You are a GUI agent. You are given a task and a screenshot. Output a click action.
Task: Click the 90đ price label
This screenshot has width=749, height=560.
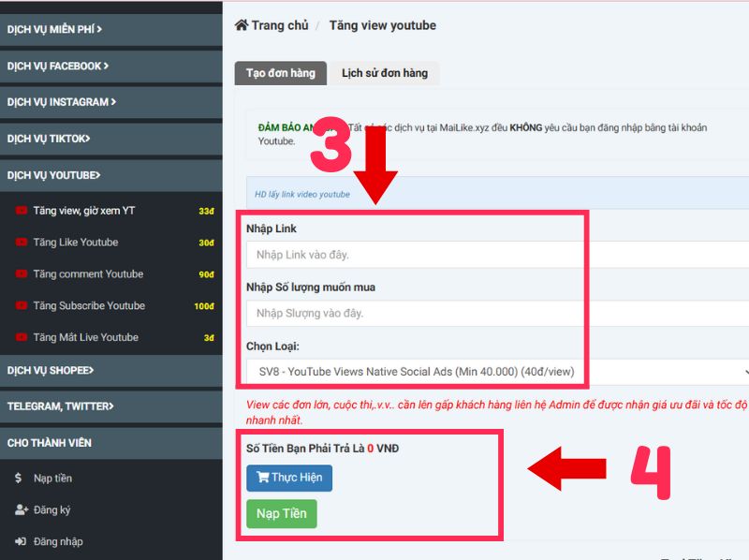[206, 274]
